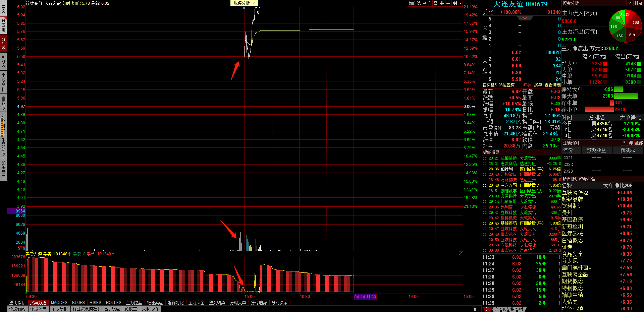This screenshot has height=312, width=644.
Task: Click the 排名 ranking button
Action: pyautogui.click(x=638, y=3)
